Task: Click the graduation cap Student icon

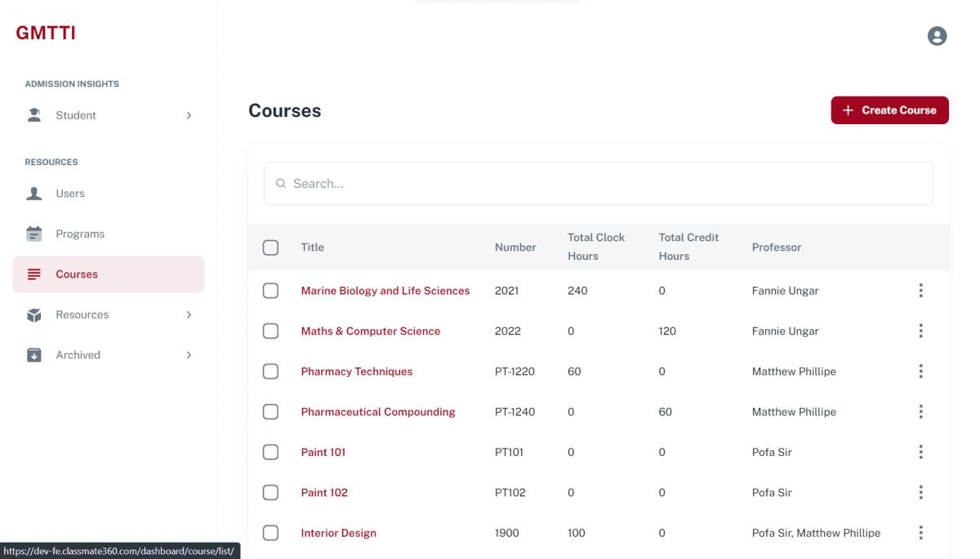Action: click(34, 115)
